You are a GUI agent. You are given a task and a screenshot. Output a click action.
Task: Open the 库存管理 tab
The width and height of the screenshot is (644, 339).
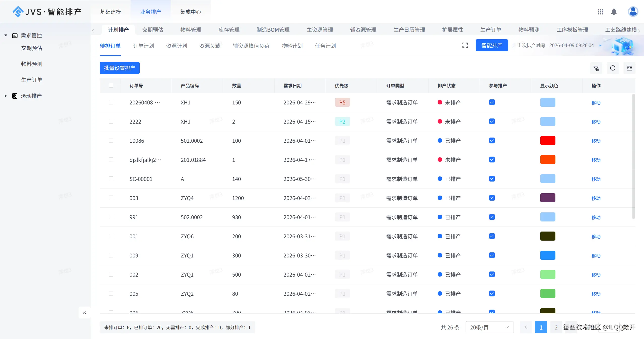pyautogui.click(x=229, y=30)
